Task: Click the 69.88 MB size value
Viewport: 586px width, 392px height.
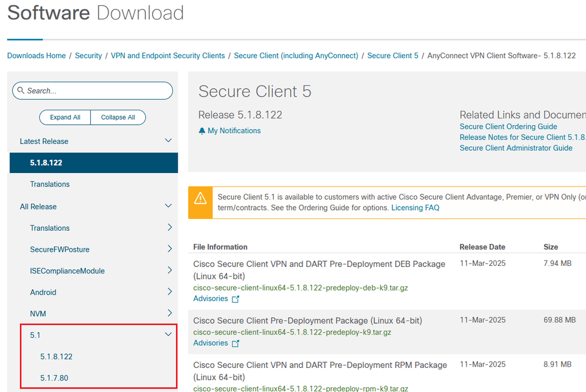Action: [x=560, y=320]
